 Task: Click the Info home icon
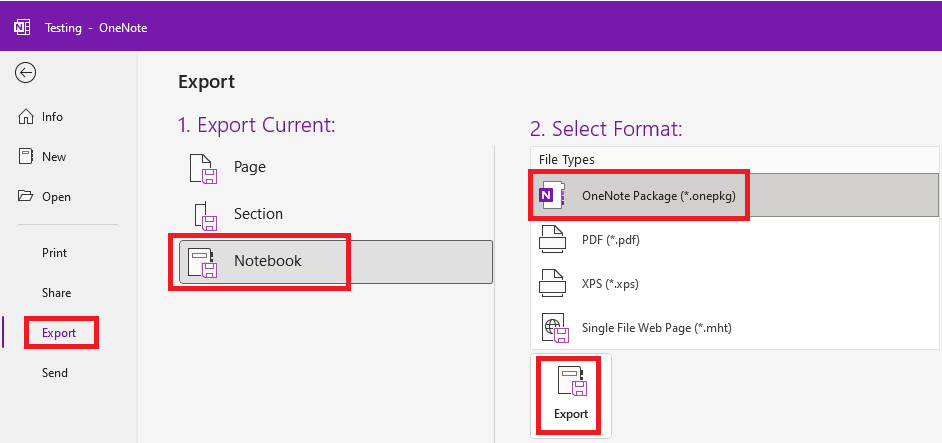[x=26, y=117]
